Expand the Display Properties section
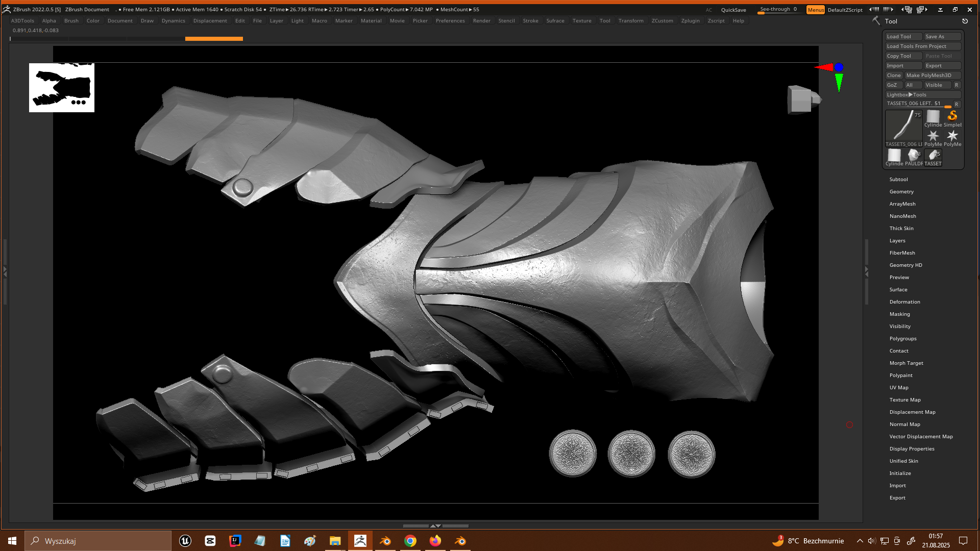 point(912,449)
